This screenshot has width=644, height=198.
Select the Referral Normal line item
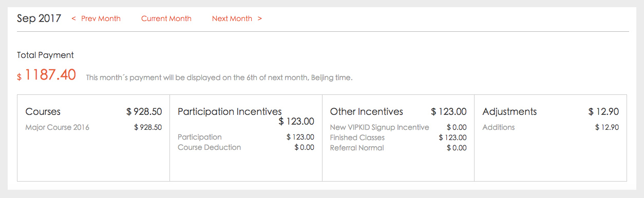click(x=399, y=148)
